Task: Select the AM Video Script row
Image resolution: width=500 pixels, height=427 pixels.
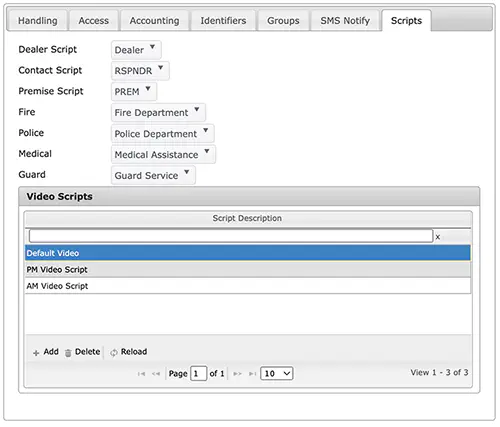Action: point(248,286)
